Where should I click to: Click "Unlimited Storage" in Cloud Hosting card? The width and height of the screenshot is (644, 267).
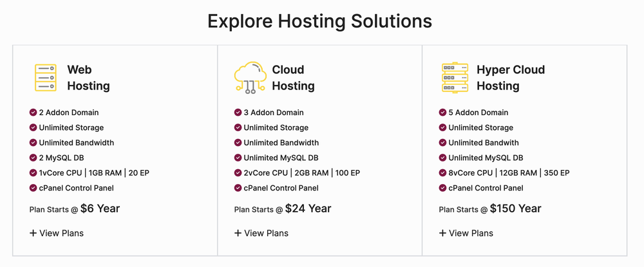276,127
